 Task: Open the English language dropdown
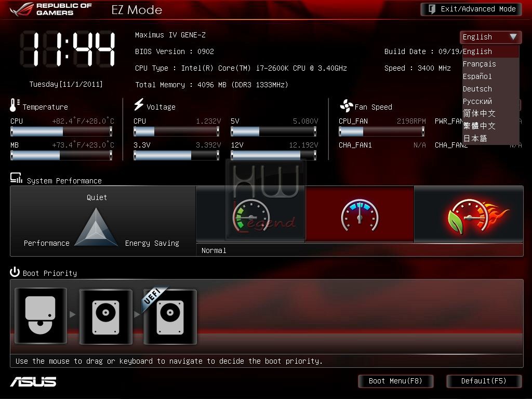[490, 37]
